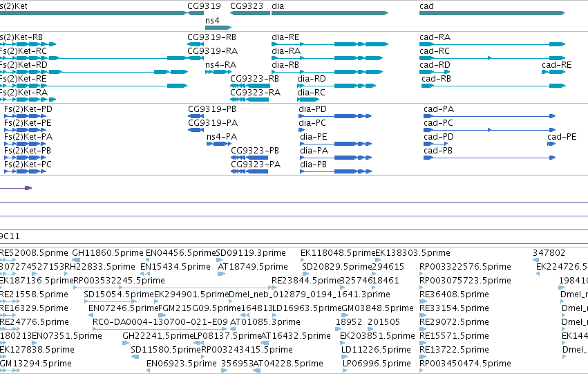Viewport: 588px width, 374px height.
Task: Select protein cad-PB
Action: (x=489, y=158)
